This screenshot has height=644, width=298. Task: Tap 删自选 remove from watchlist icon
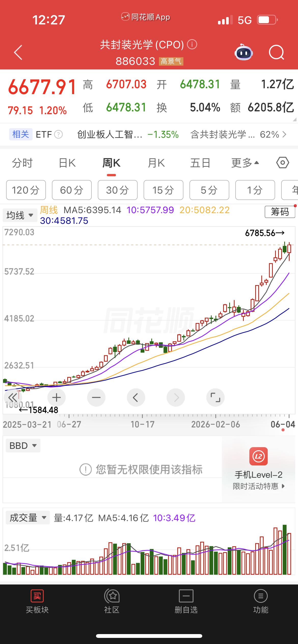pos(186,596)
